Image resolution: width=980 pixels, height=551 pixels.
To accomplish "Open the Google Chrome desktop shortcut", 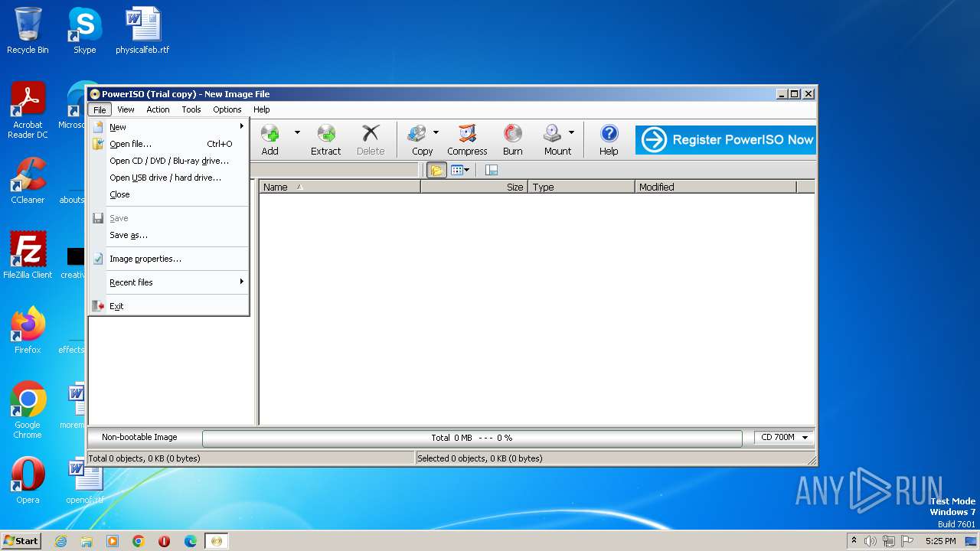I will [28, 409].
